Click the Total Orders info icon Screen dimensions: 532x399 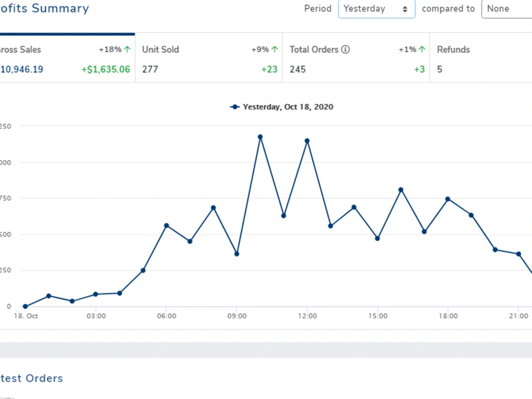345,49
